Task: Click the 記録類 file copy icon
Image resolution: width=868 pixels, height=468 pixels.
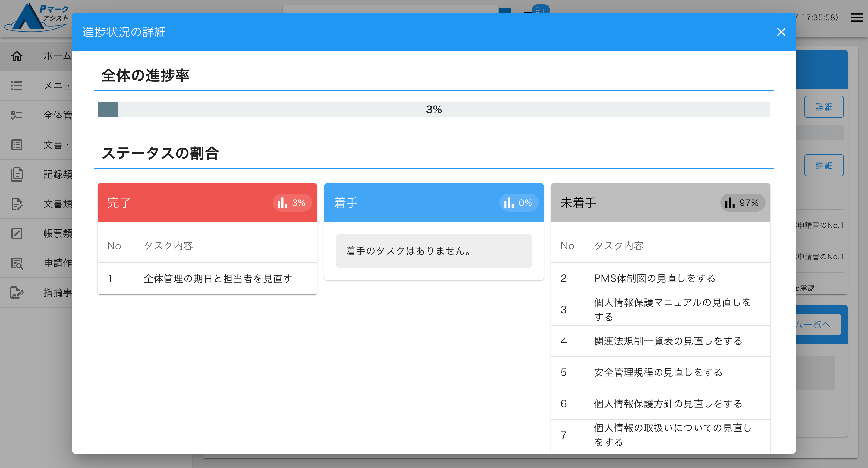Action: coord(17,174)
